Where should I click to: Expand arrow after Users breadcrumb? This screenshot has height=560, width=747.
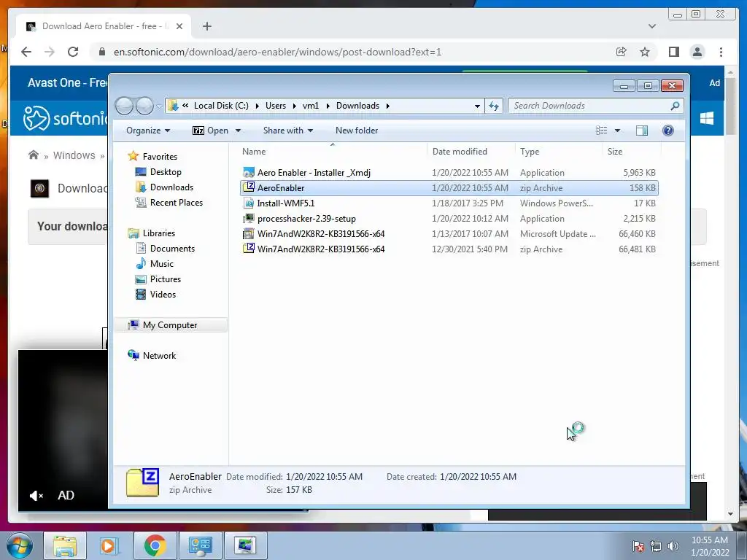[x=295, y=106]
